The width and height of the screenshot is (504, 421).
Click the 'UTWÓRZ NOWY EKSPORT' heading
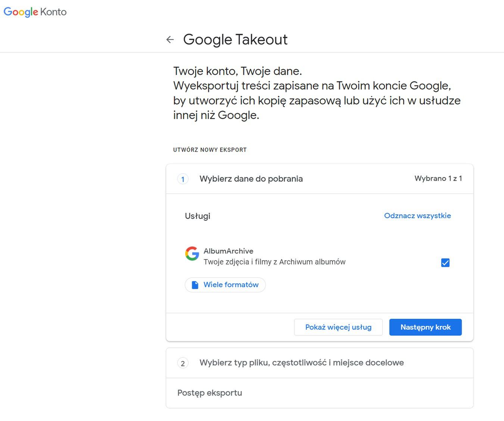pyautogui.click(x=210, y=150)
